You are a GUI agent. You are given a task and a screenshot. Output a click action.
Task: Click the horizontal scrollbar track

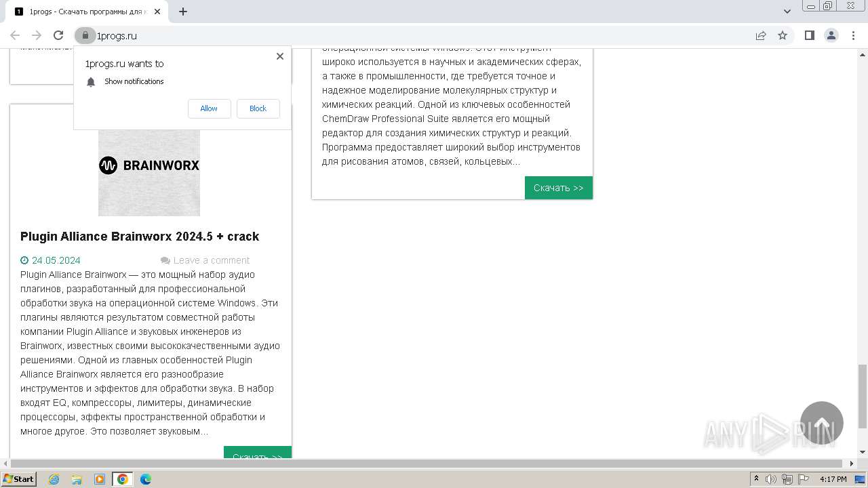[427, 464]
